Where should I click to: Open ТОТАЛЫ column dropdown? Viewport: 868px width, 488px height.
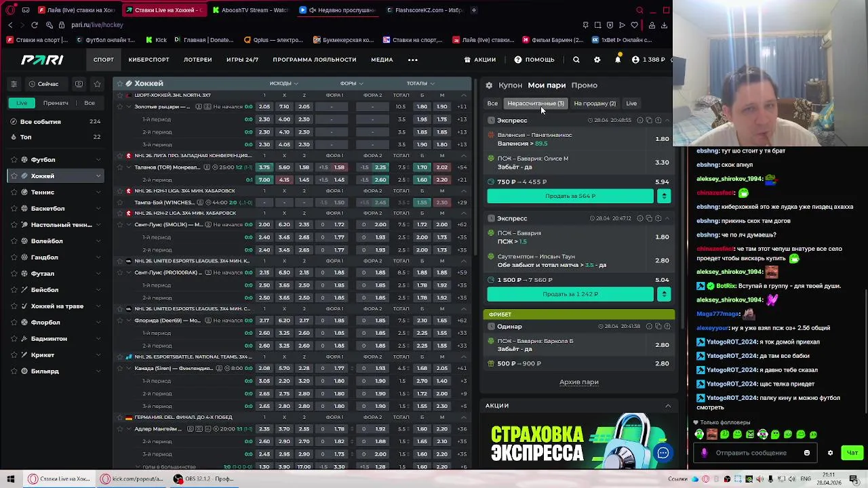coord(420,83)
